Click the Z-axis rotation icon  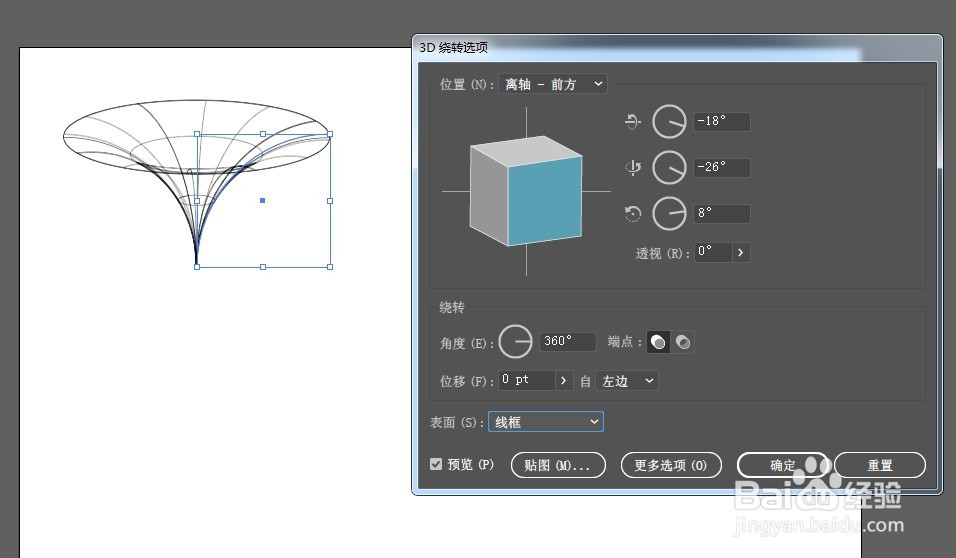[633, 213]
